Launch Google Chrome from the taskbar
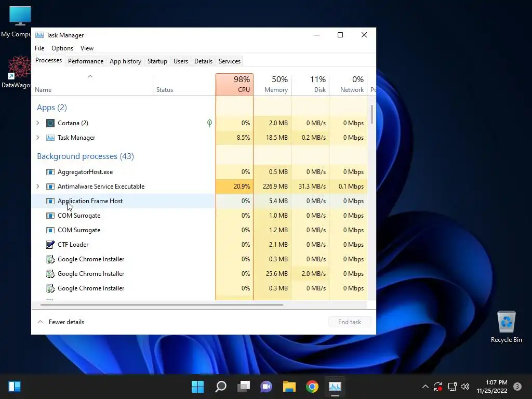The width and height of the screenshot is (532, 399). pos(312,387)
